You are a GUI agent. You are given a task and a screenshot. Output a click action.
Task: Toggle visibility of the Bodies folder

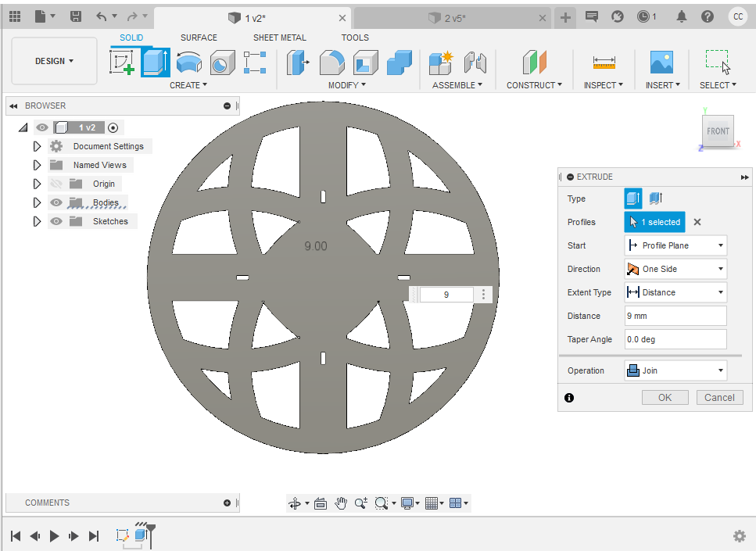point(56,202)
